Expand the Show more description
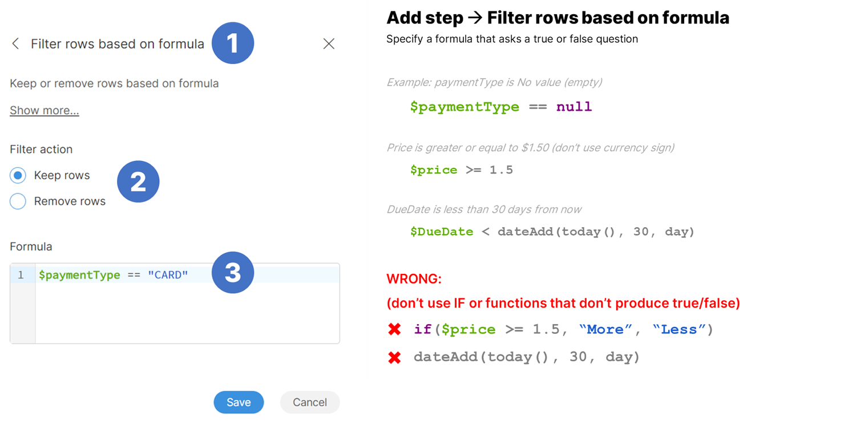Viewport: 868px width, 432px height. tap(44, 110)
